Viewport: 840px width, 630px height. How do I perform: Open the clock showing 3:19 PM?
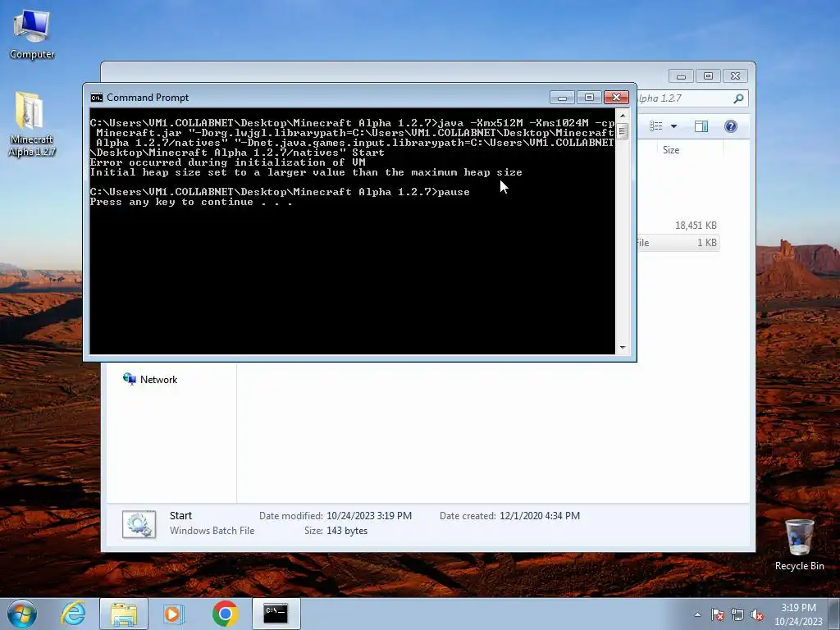[798, 614]
